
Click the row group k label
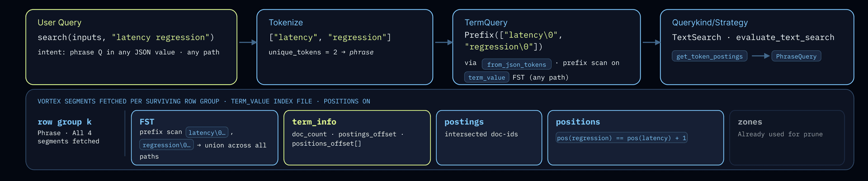65,122
